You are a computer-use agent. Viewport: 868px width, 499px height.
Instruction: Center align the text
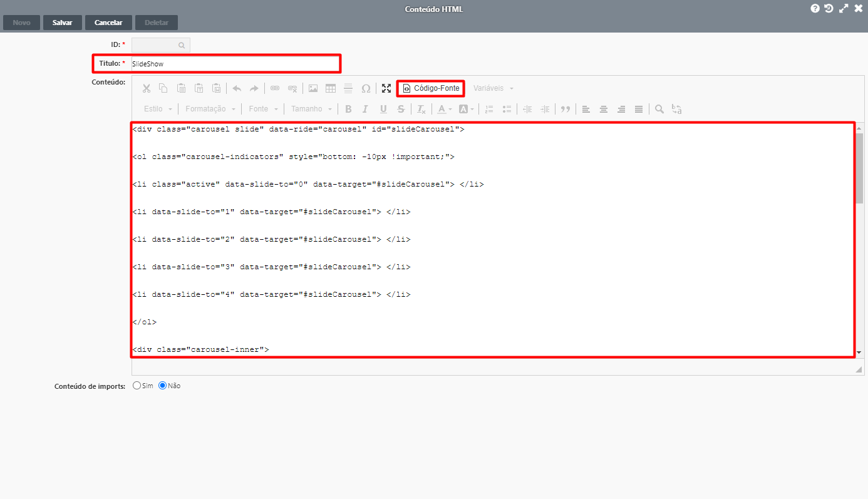[604, 109]
